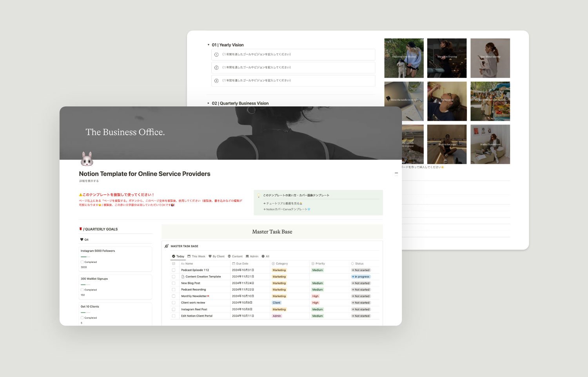The image size is (588, 377).
Task: Check Completed under Get 10 Clients
Action: click(x=82, y=318)
